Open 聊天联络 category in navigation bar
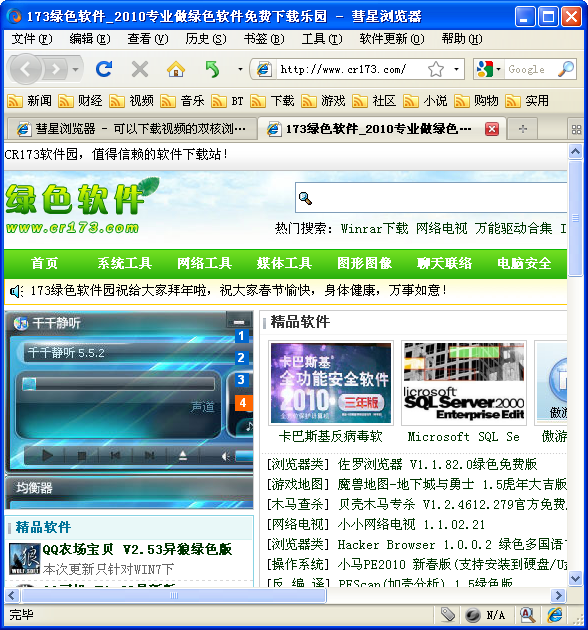Viewport: 588px width, 630px height. tap(444, 264)
